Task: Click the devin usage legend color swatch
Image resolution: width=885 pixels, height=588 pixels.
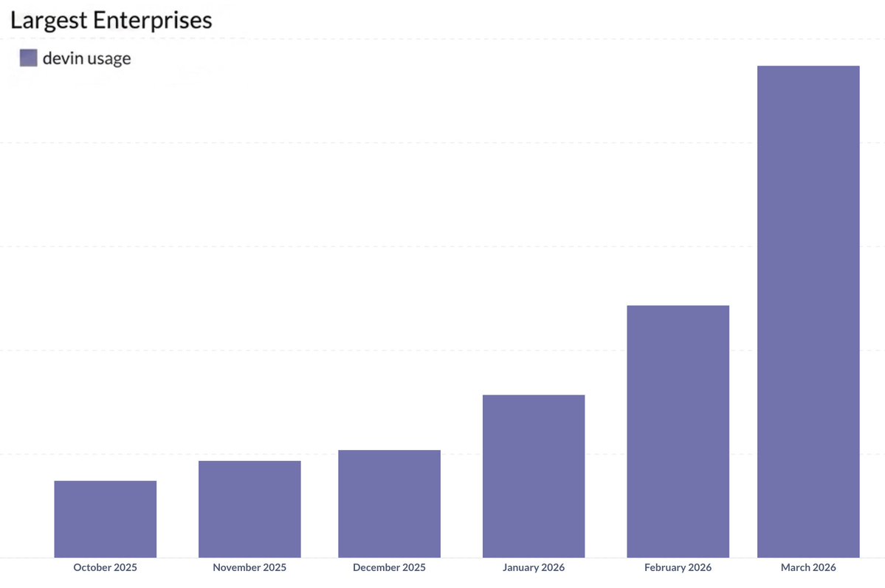Action: 29,58
